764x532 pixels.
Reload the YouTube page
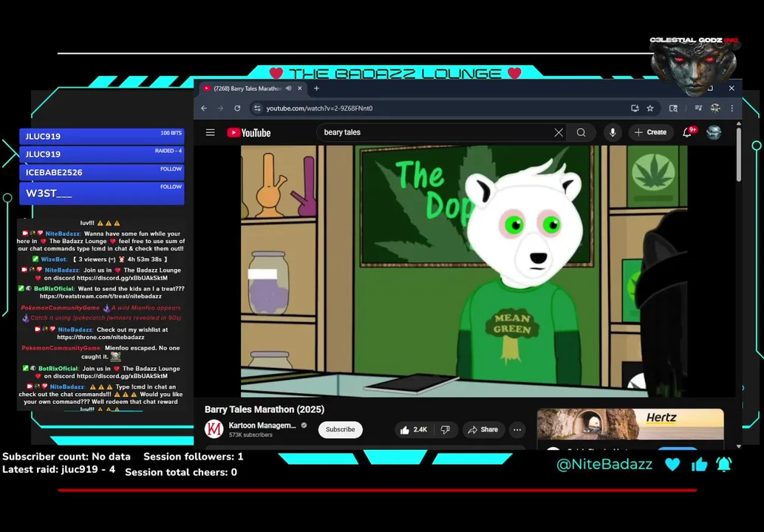pyautogui.click(x=237, y=108)
